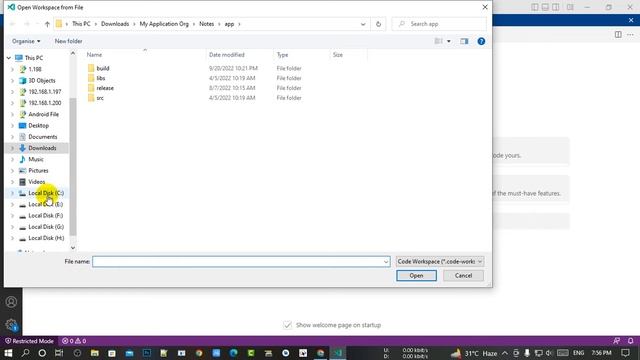Open the taskbar search icon

coord(25,353)
